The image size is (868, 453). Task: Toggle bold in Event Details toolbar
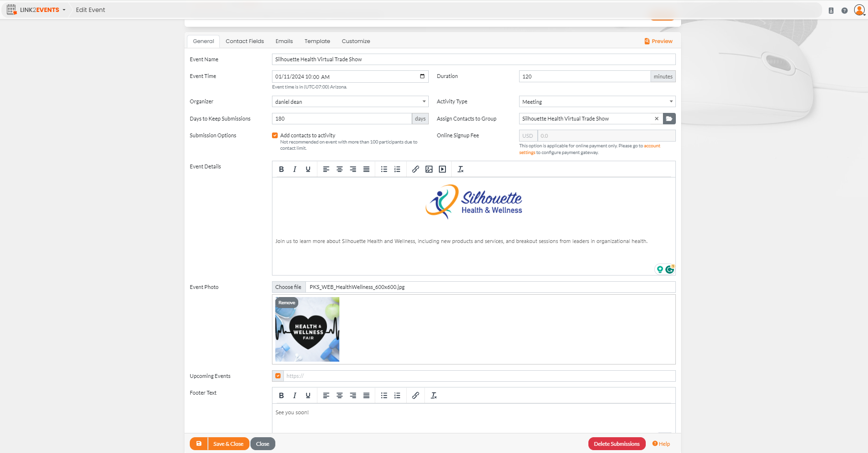click(282, 169)
